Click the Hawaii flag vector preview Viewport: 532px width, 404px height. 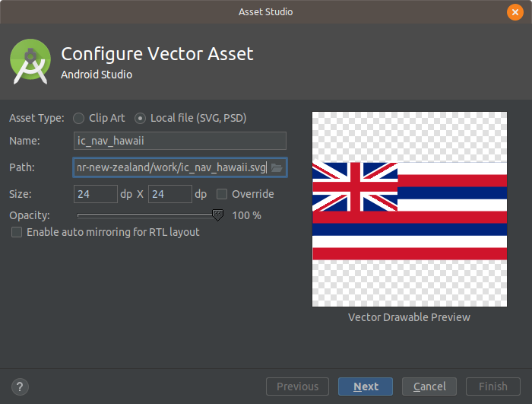click(x=410, y=209)
